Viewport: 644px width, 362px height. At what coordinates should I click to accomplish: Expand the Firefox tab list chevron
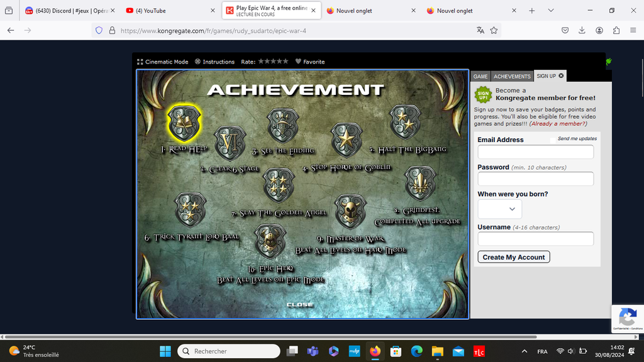(551, 11)
